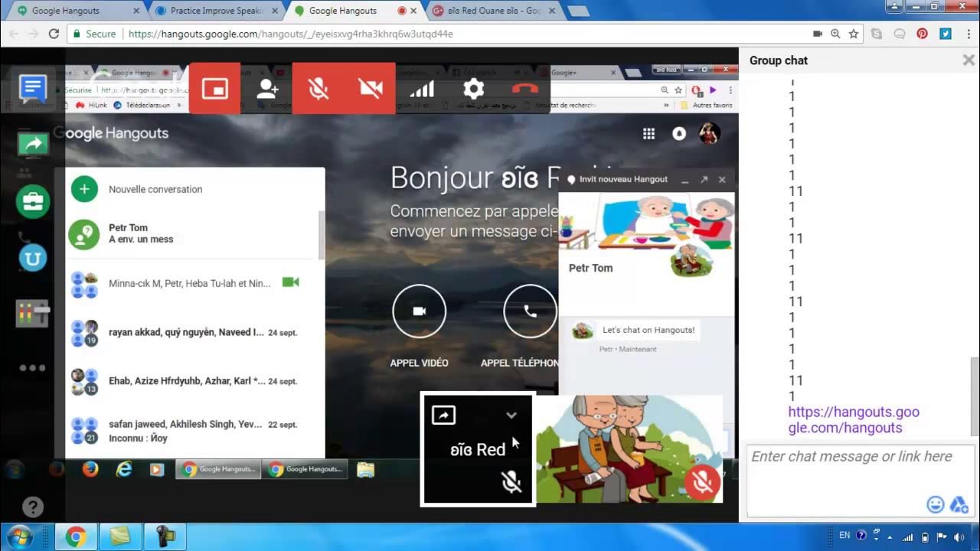Hang up the call with red phone
980x551 pixels.
pyautogui.click(x=525, y=88)
